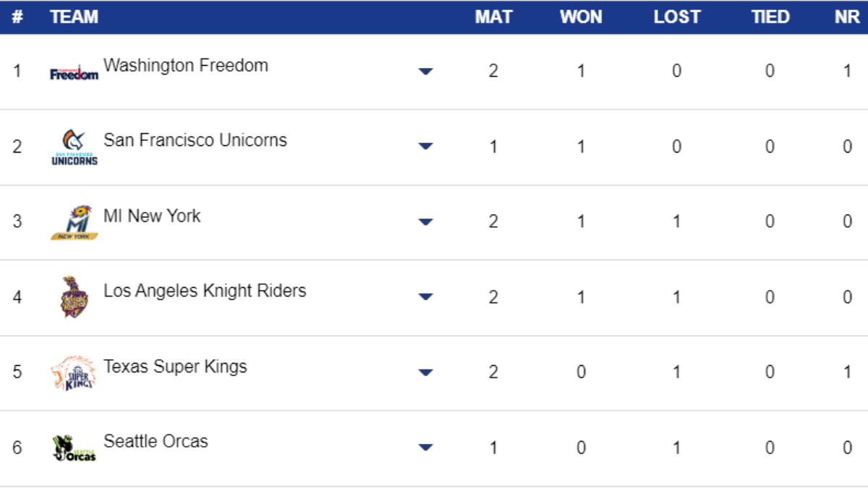
Task: Expand the Texas Super Kings row
Action: coord(425,372)
